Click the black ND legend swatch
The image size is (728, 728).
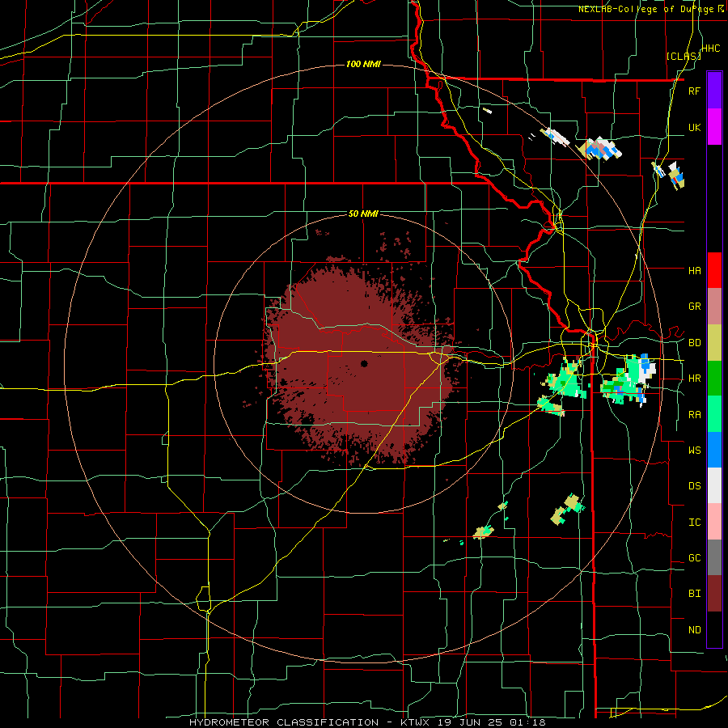(714, 629)
